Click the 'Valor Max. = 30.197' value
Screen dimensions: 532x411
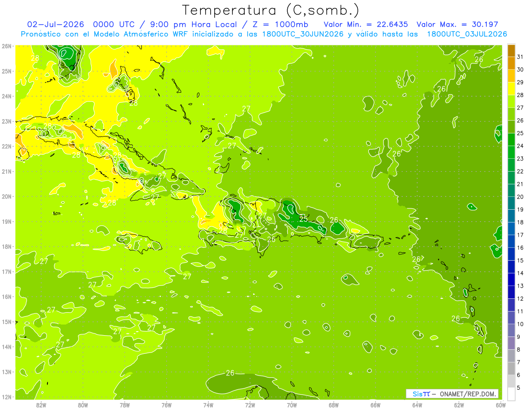tap(458, 24)
